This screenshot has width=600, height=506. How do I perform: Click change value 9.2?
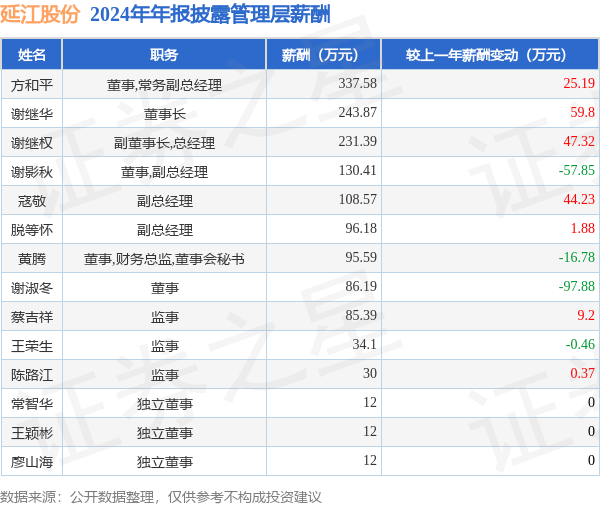click(586, 315)
